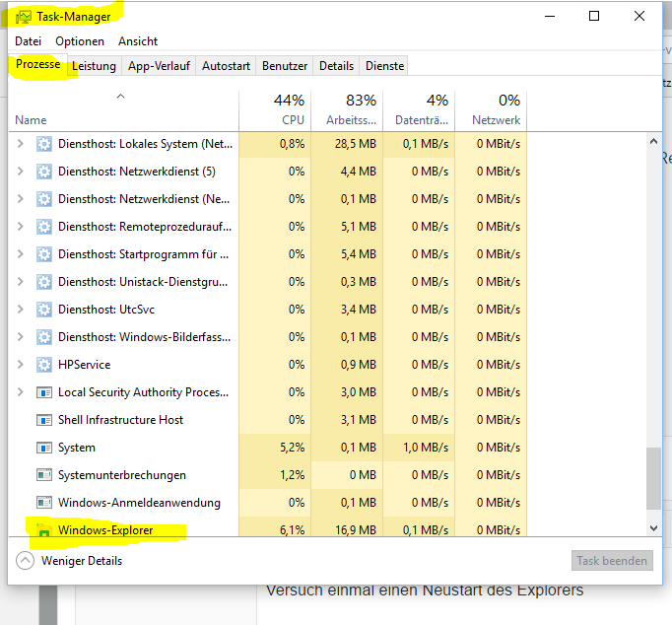Click the Task-Manager title bar icon
The image size is (672, 625).
(x=24, y=17)
